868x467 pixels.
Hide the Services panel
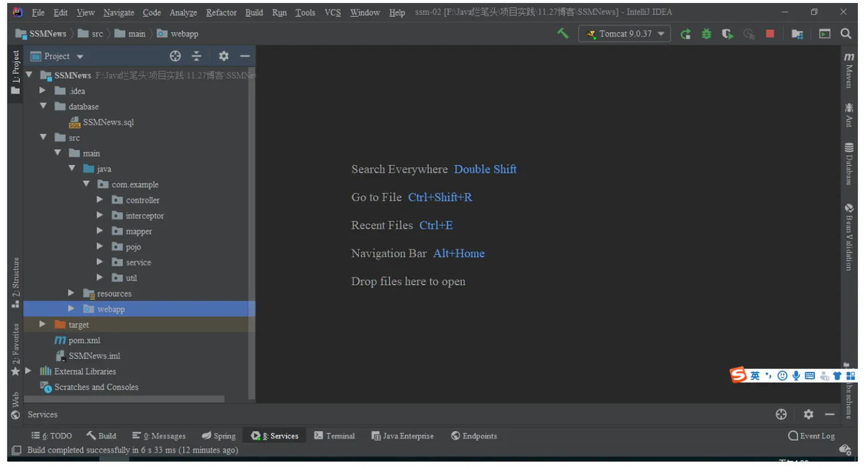coord(830,414)
